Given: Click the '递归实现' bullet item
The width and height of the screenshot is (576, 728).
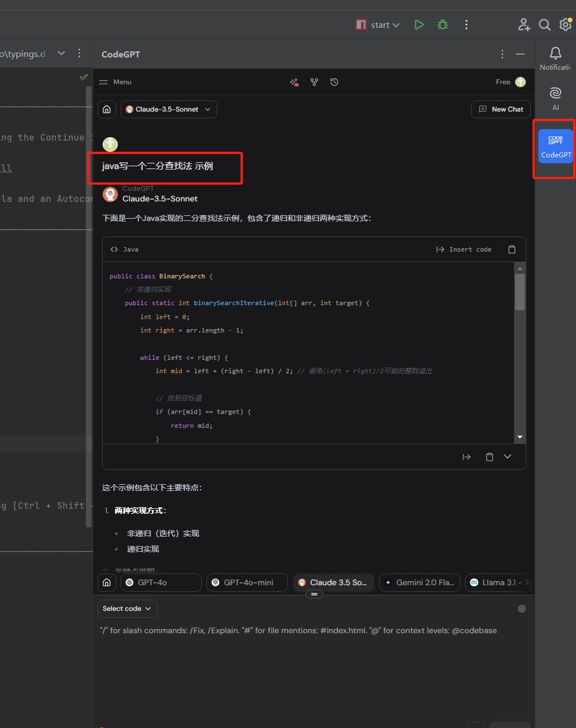Looking at the screenshot, I should (143, 549).
